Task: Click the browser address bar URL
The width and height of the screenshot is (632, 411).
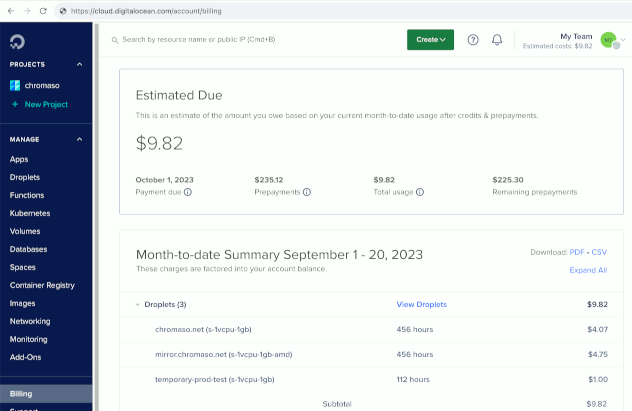Action: click(146, 11)
